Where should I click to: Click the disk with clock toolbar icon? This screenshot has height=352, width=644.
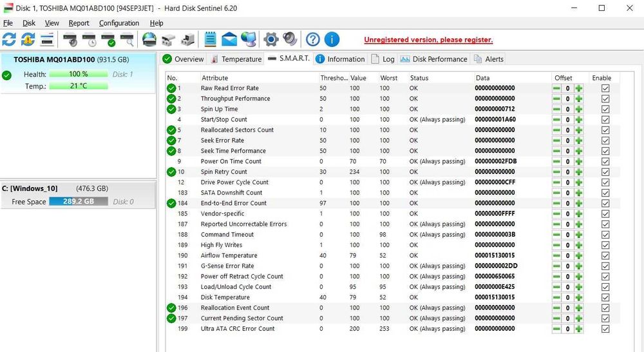click(x=89, y=40)
